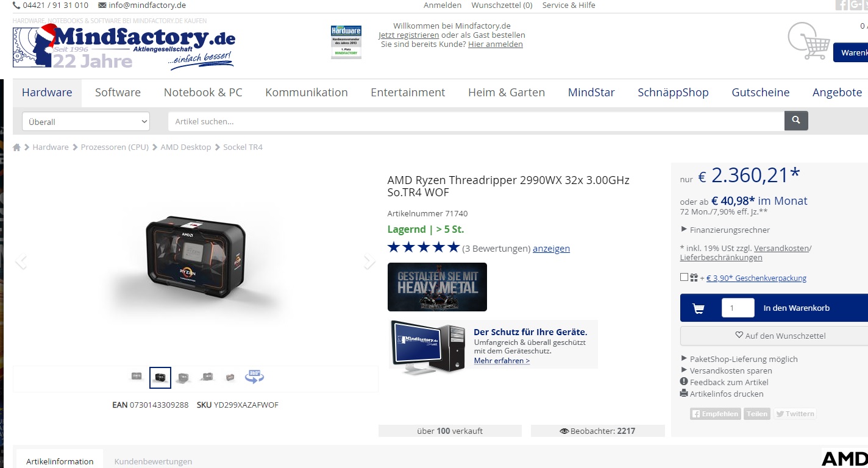Viewport: 868px width, 468px height.
Task: Open Service & Hilfe link
Action: pyautogui.click(x=569, y=5)
